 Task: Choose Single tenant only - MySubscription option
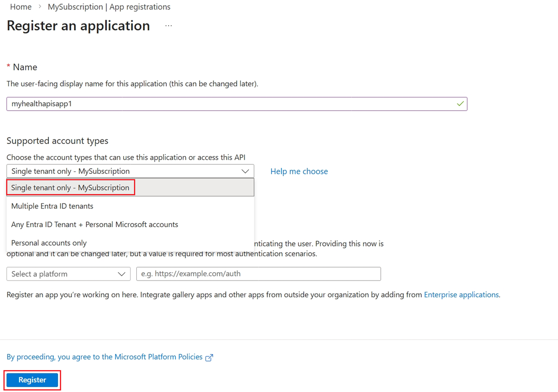[x=70, y=188]
